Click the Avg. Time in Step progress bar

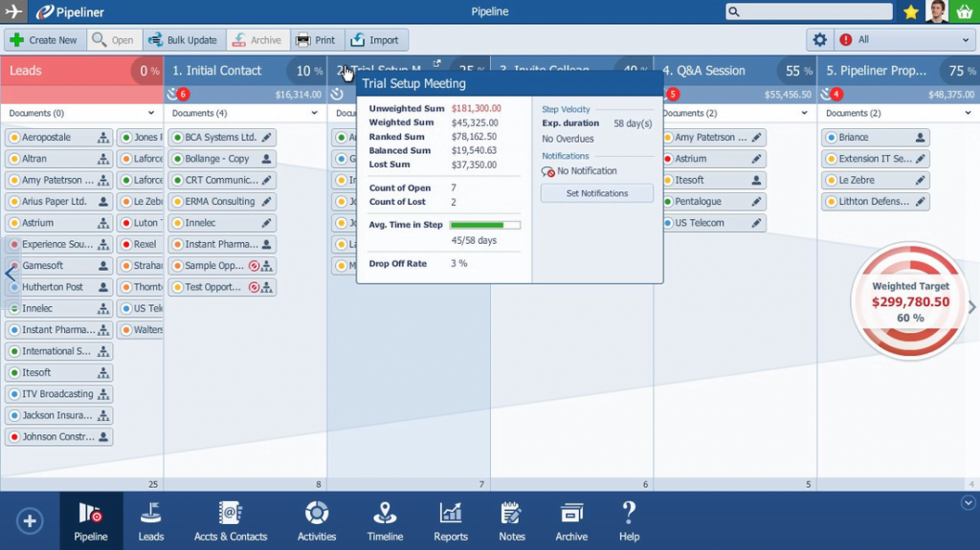tap(484, 226)
